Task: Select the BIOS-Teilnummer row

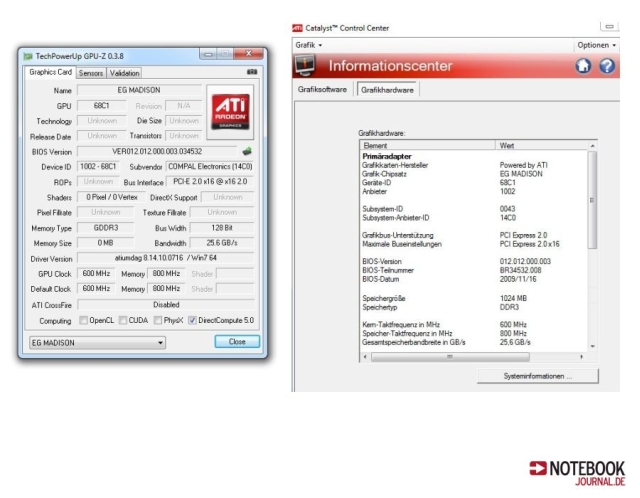Action: (473, 270)
